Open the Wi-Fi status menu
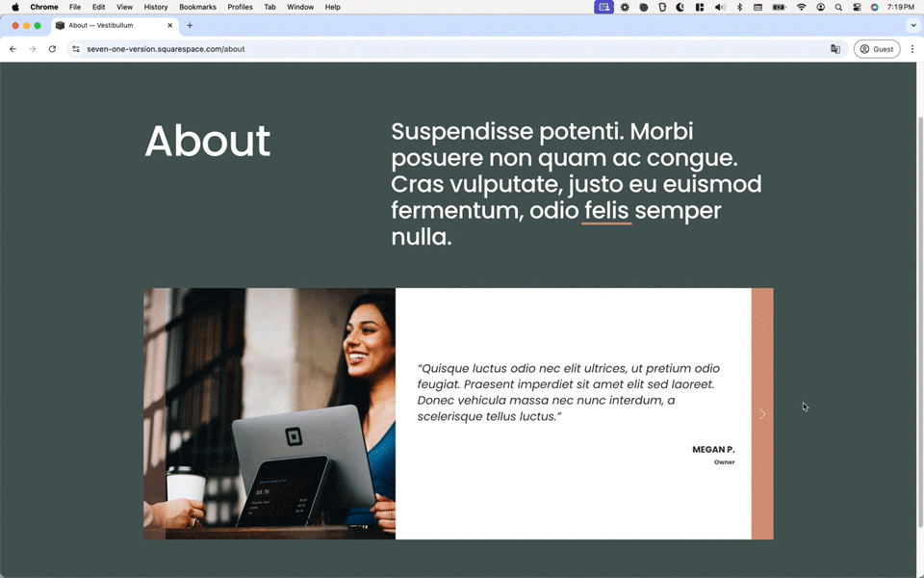This screenshot has height=578, width=924. tap(801, 7)
